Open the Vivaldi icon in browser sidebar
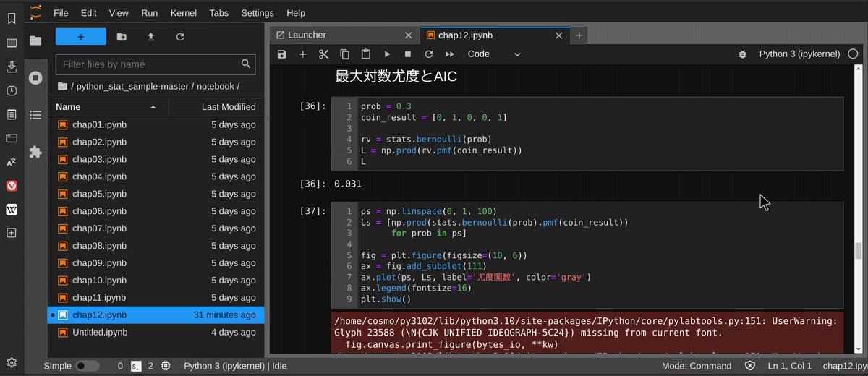Screen dimensions: 868x376 pyautogui.click(x=12, y=186)
